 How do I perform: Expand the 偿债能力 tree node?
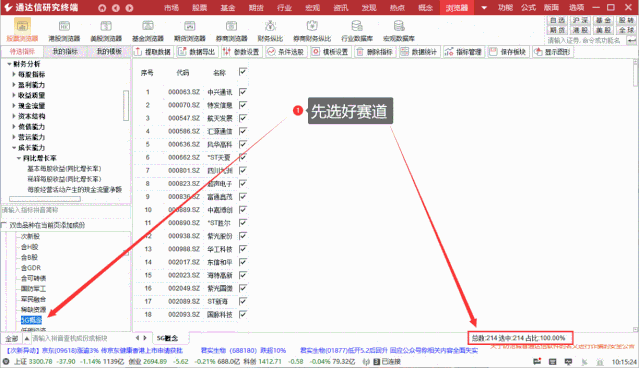click(x=14, y=126)
